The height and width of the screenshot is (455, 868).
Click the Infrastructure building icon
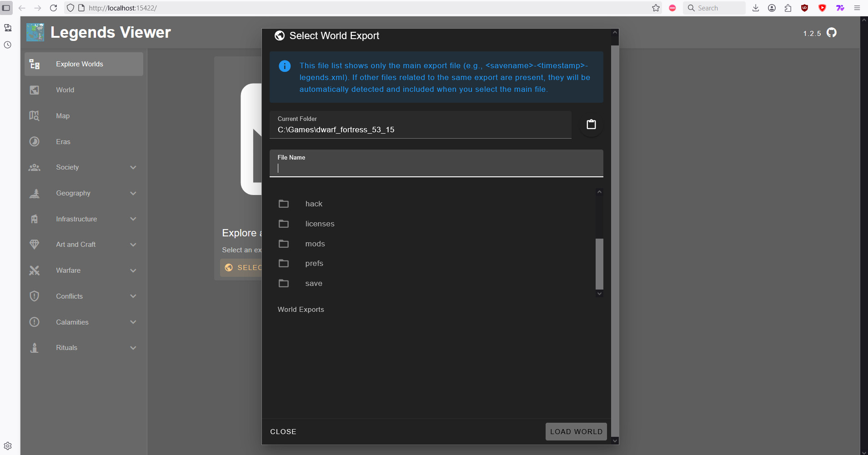[x=35, y=219]
